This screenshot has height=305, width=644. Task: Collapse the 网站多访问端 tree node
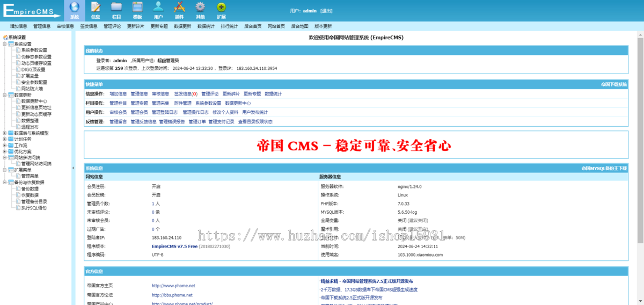(5, 158)
